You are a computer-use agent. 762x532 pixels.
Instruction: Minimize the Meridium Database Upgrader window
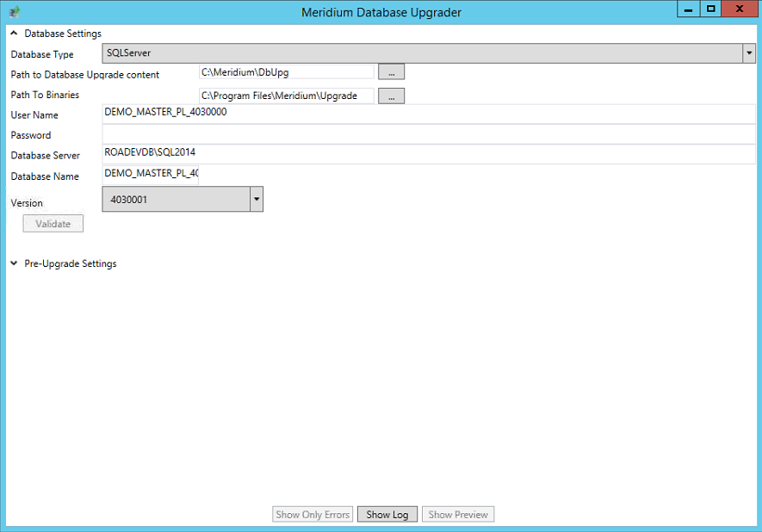coord(688,9)
